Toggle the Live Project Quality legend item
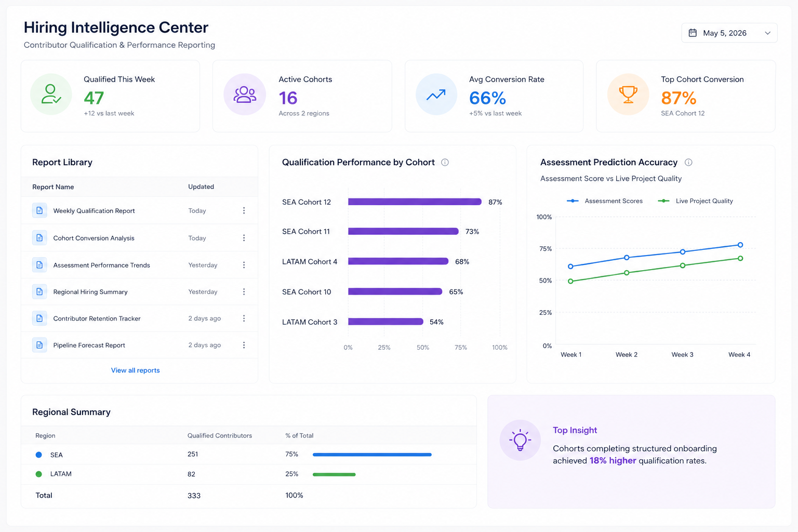 [695, 201]
